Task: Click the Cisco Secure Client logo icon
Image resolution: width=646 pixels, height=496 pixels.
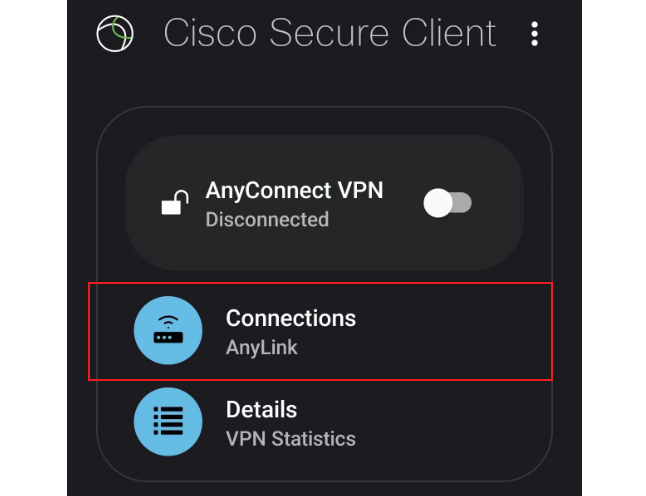Action: click(114, 33)
